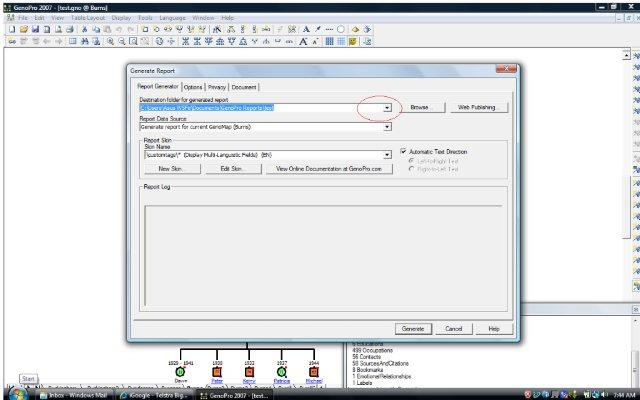Expand the Report Data Source dropdown
Viewport: 640px width, 400px height.
[387, 127]
